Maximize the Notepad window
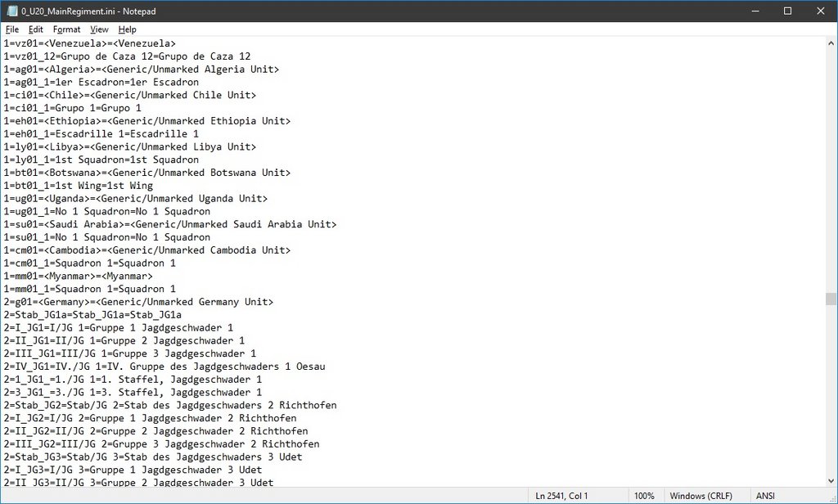 tap(787, 11)
